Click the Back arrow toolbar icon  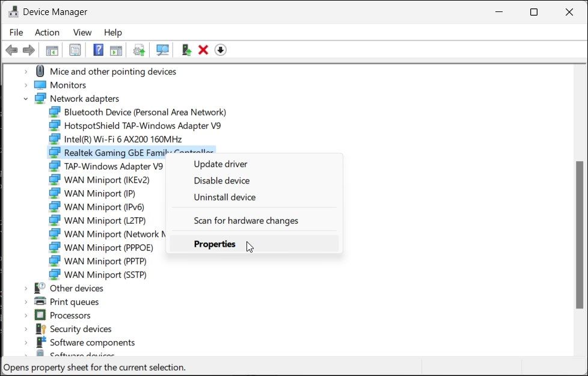[11, 50]
